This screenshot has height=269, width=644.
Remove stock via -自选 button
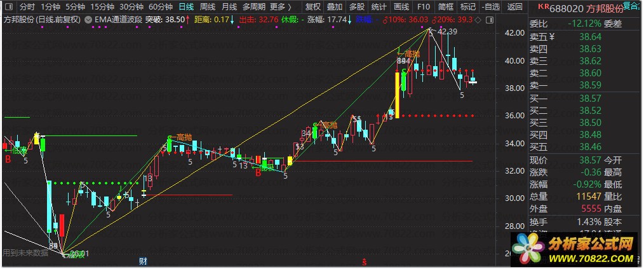(x=491, y=6)
